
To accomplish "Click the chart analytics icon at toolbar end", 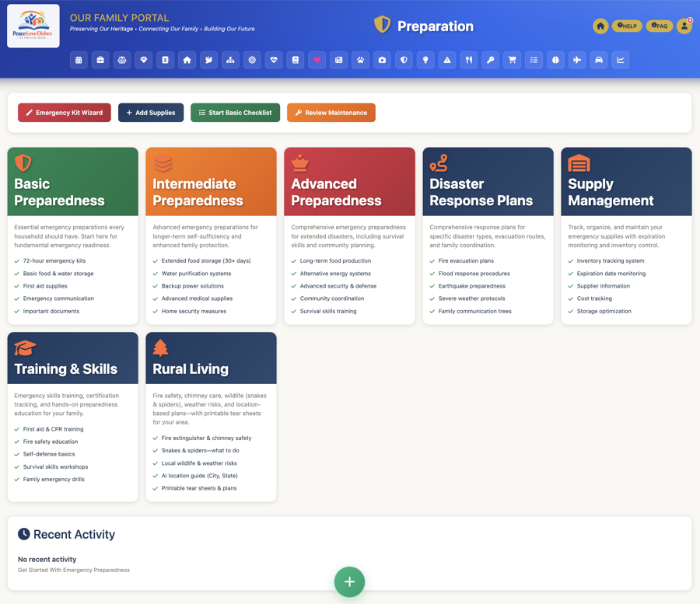I will click(621, 60).
